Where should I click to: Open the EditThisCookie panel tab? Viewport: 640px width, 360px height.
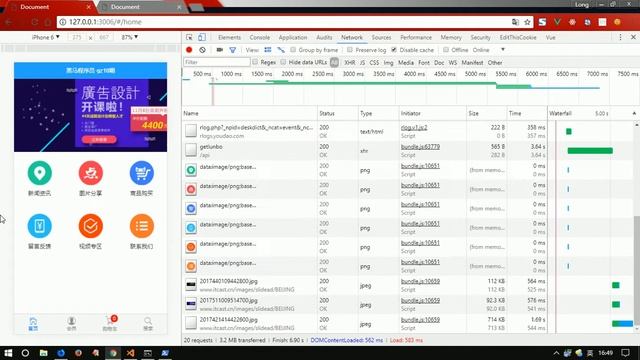[518, 37]
